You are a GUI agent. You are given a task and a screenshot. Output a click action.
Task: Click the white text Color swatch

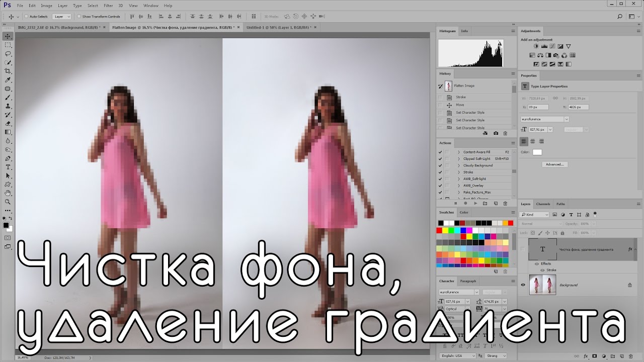coord(537,152)
